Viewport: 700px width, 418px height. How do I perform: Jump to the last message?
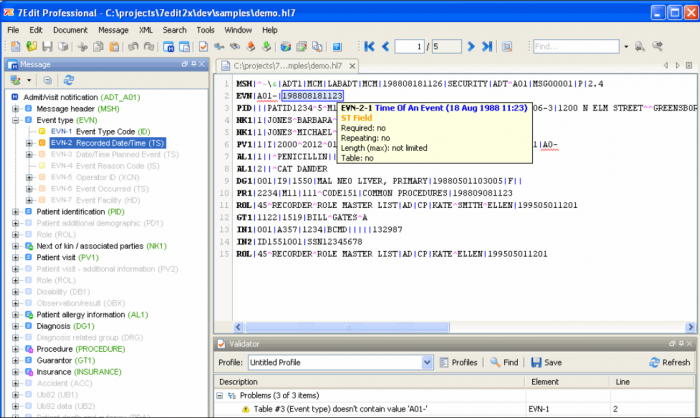coord(487,46)
